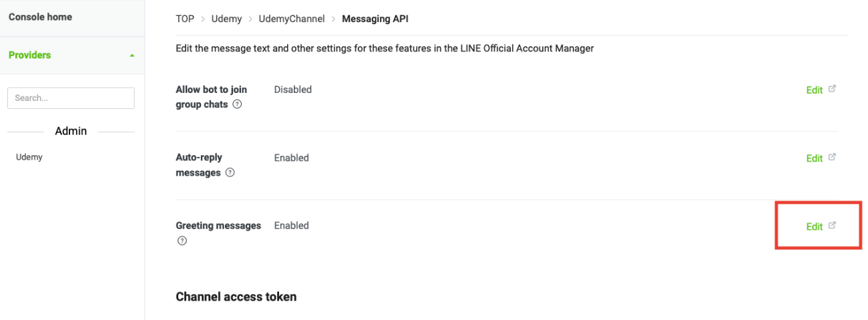Click help icon next to Auto-reply messages

[x=230, y=173]
